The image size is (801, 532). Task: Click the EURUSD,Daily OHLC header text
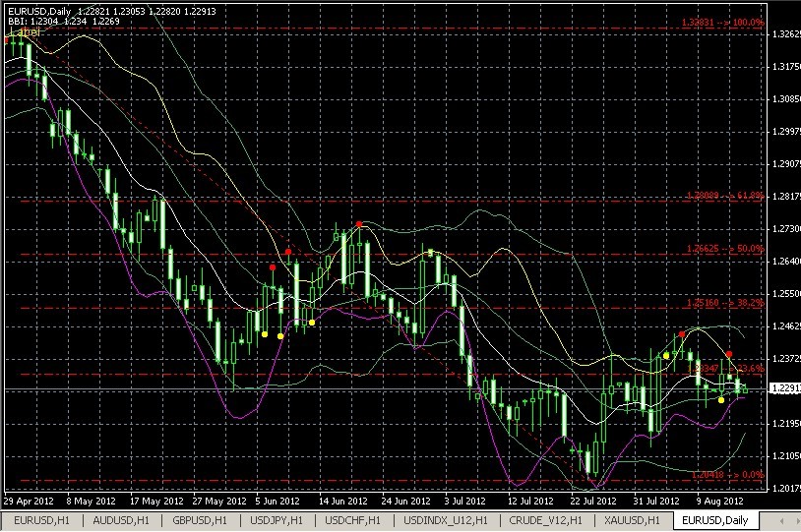coord(112,11)
